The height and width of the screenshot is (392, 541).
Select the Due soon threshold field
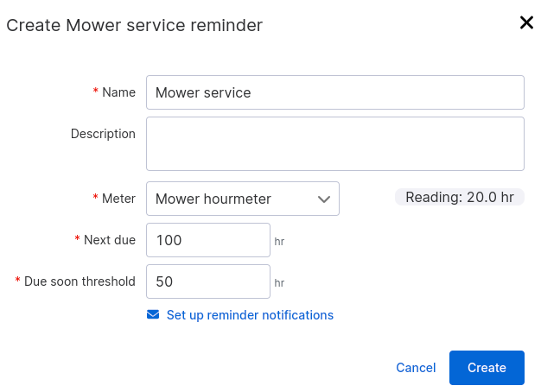pos(208,281)
